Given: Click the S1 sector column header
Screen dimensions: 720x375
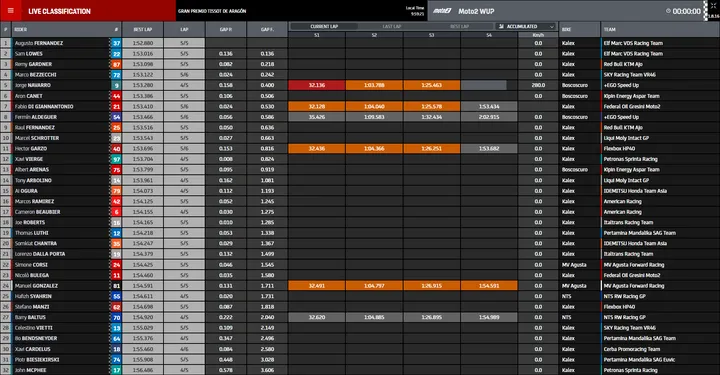Looking at the screenshot, I should 317,35.
